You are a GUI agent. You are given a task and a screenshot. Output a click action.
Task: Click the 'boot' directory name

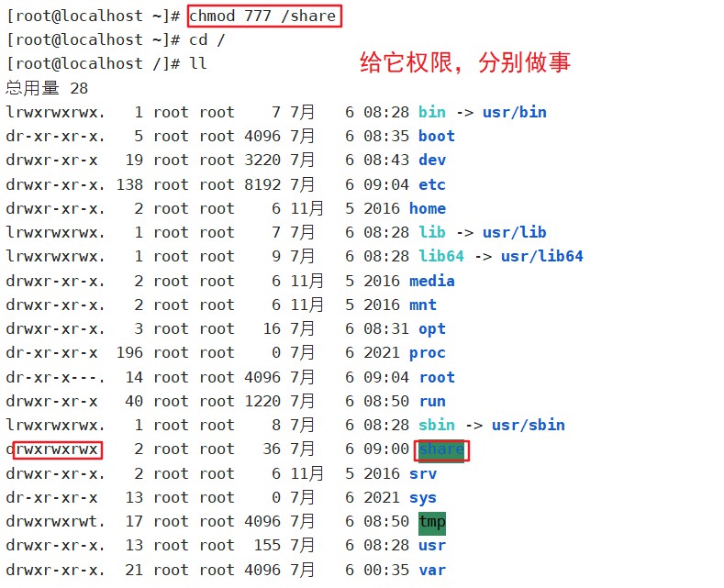tap(437, 136)
